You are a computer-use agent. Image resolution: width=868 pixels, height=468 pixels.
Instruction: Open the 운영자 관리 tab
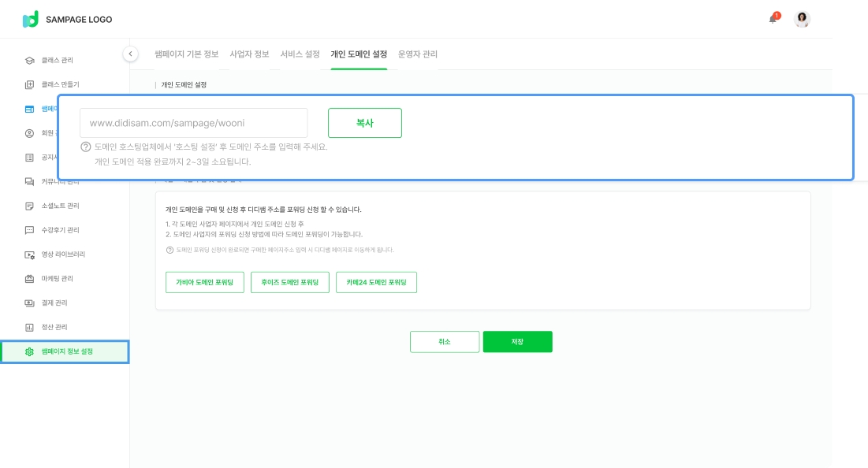point(418,54)
